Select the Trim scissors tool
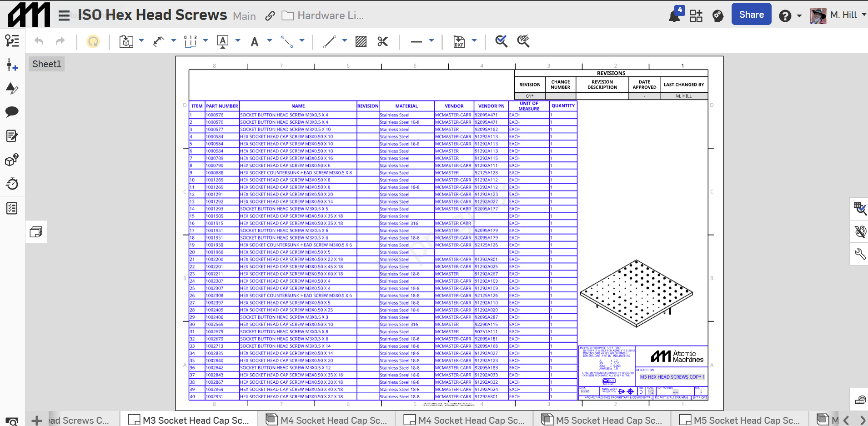 383,41
